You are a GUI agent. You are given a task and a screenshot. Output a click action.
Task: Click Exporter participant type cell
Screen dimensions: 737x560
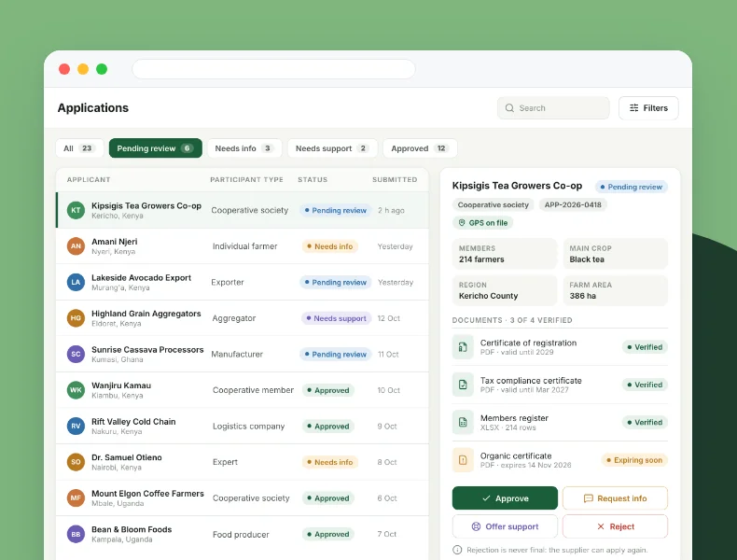click(x=228, y=282)
